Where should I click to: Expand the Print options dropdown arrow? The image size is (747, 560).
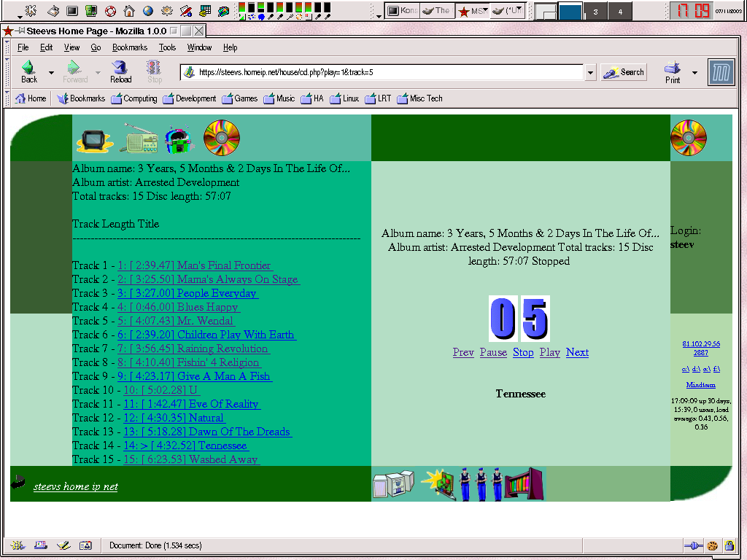[x=694, y=72]
